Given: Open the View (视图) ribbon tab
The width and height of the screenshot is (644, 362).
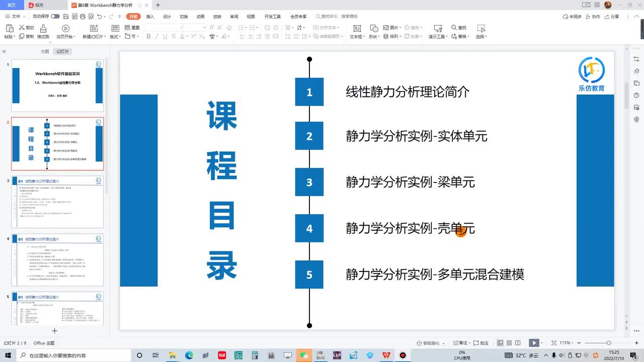Looking at the screenshot, I should (x=251, y=17).
